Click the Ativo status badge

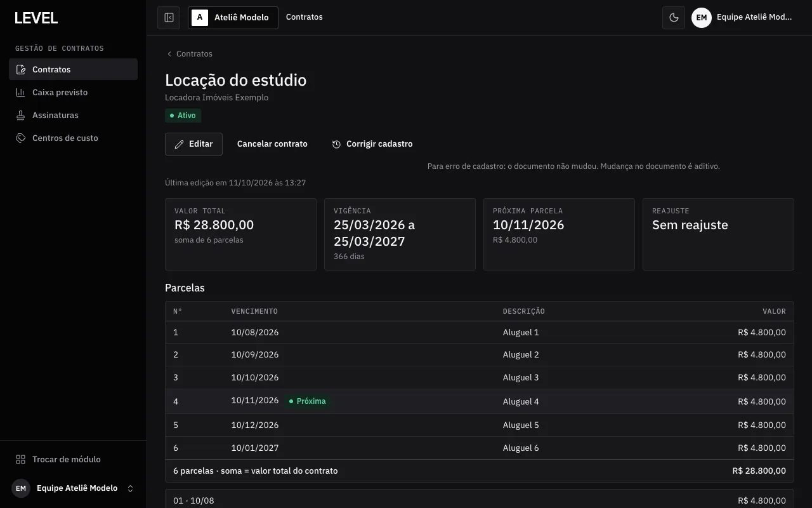pos(183,116)
